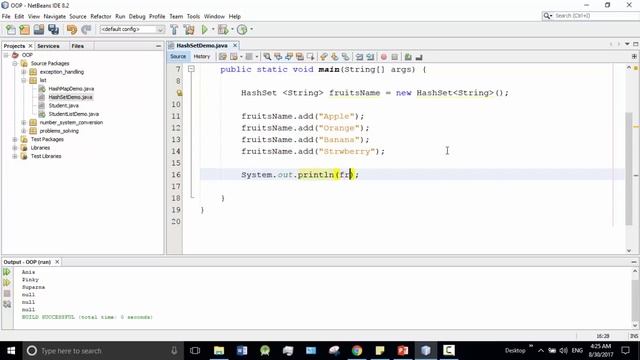This screenshot has width=640, height=360.
Task: Click the Undo toolbar icon
Action: click(x=72, y=29)
